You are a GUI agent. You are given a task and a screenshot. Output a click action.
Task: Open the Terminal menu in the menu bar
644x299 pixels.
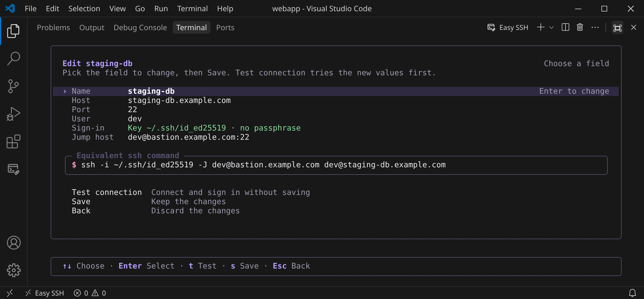pos(192,9)
